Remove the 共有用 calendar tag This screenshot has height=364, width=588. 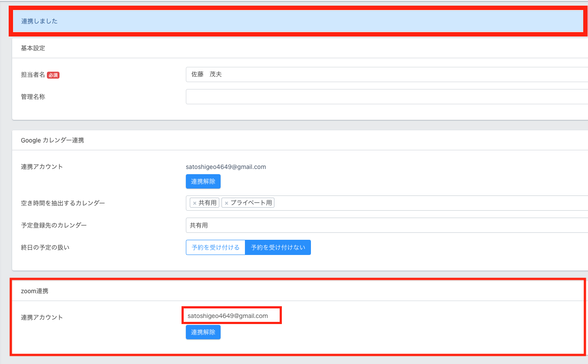click(195, 203)
